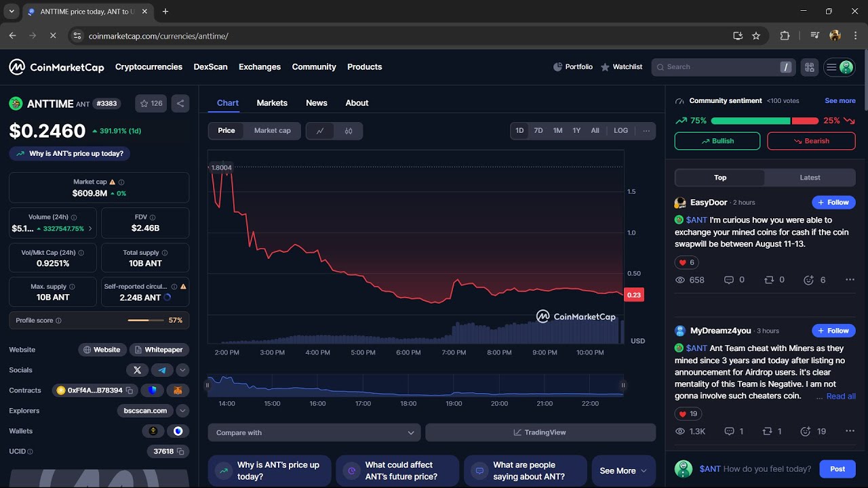Copy the UCID 37618 value
The height and width of the screenshot is (488, 868).
[x=180, y=451]
